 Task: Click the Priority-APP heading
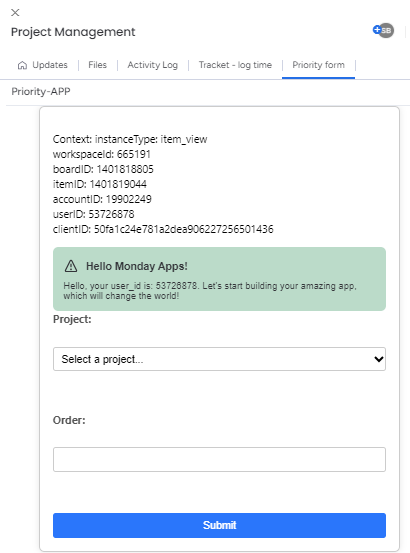(41, 92)
